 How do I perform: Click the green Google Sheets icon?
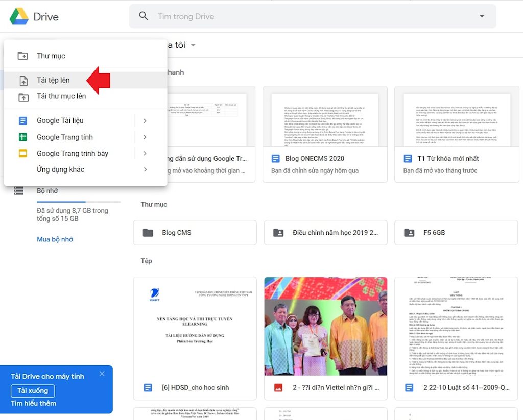pos(23,137)
